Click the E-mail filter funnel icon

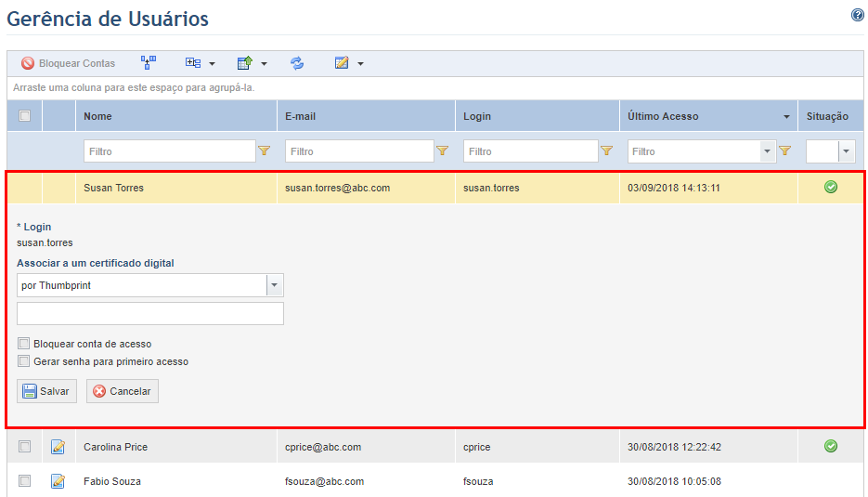coord(442,150)
